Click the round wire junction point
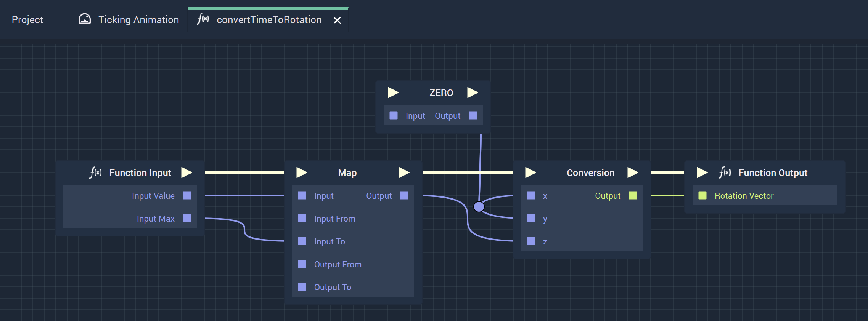The height and width of the screenshot is (321, 868). tap(479, 207)
